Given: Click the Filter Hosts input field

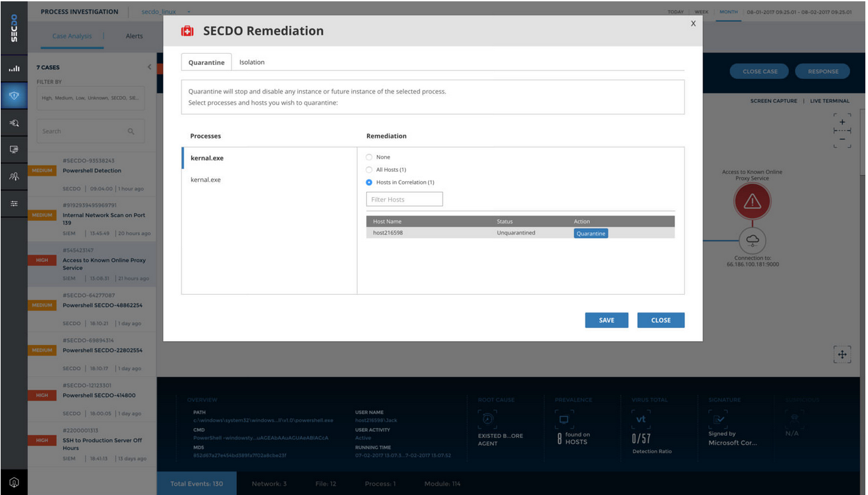Looking at the screenshot, I should click(404, 199).
